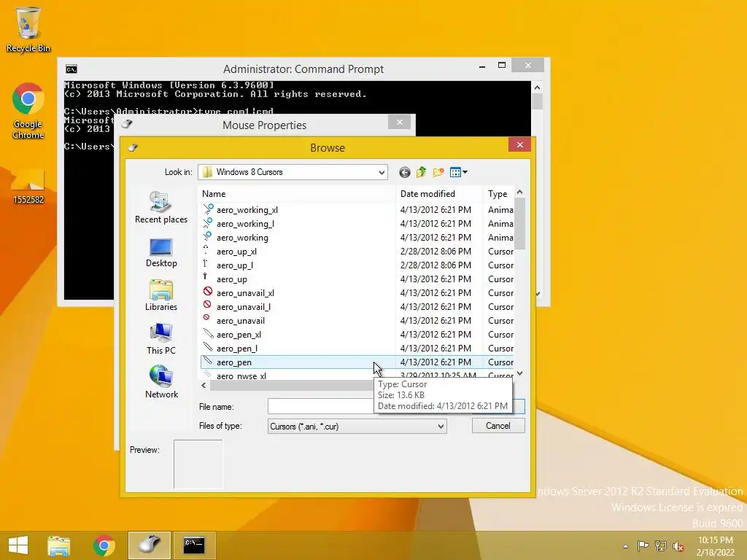Image resolution: width=747 pixels, height=560 pixels.
Task: Open the muted volume tray icon
Action: coord(678,546)
